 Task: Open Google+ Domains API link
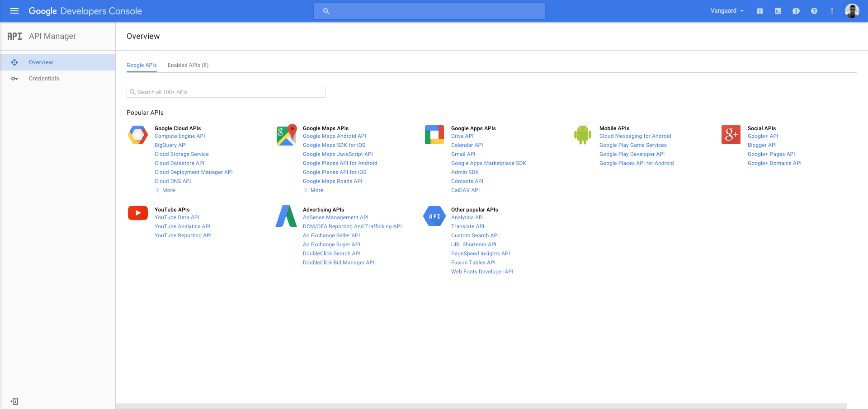click(774, 163)
